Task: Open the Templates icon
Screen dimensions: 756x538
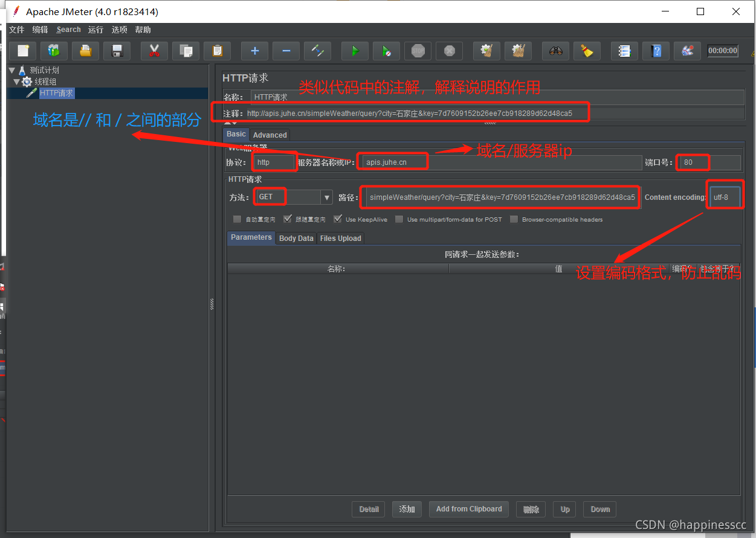Action: point(54,51)
